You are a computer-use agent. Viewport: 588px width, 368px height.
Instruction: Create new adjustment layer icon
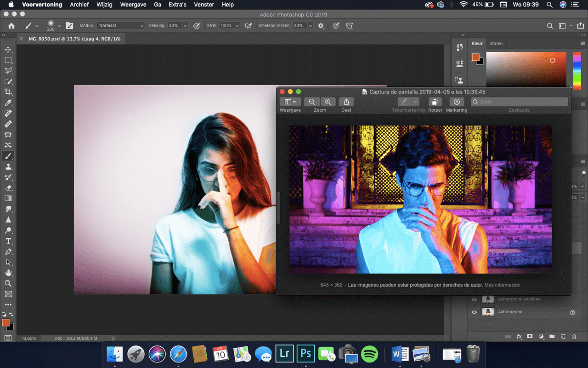click(x=541, y=337)
